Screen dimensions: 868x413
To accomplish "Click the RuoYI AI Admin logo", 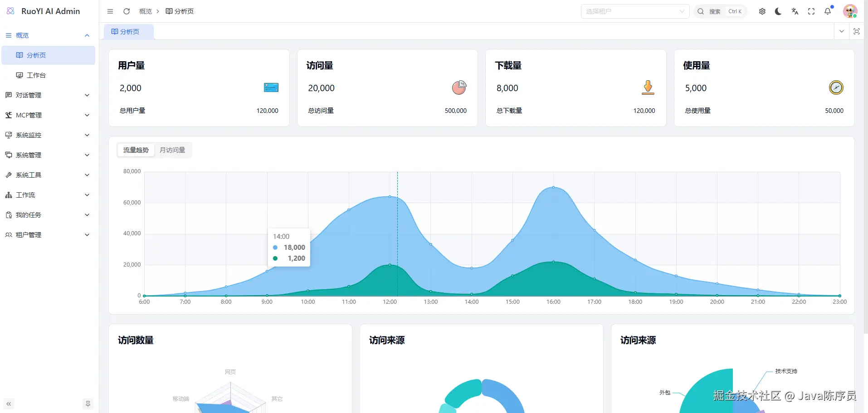I will pyautogui.click(x=44, y=11).
